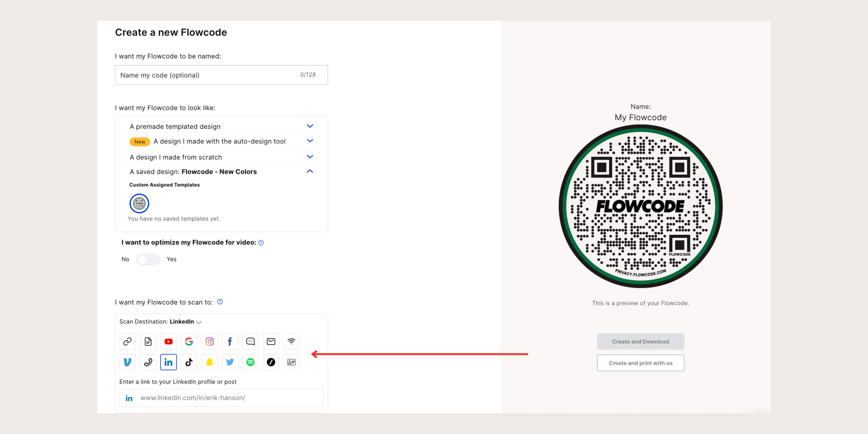868x434 pixels.
Task: Click the "My Flowcode" preview name
Action: (x=641, y=117)
